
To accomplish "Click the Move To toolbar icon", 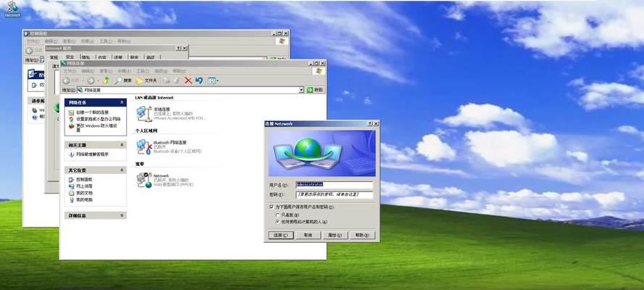I will point(167,80).
